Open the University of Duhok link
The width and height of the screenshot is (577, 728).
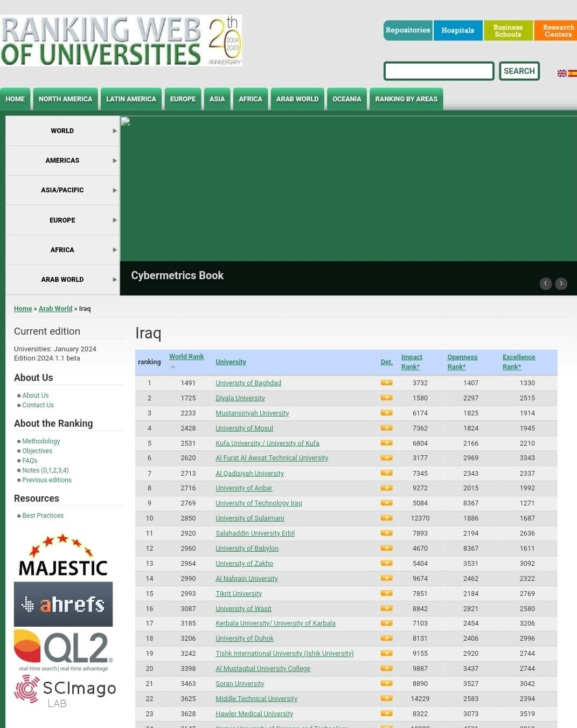click(x=245, y=638)
